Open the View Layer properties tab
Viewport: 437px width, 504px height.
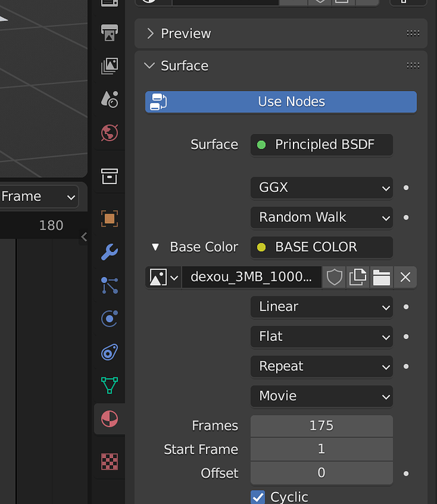coord(110,66)
